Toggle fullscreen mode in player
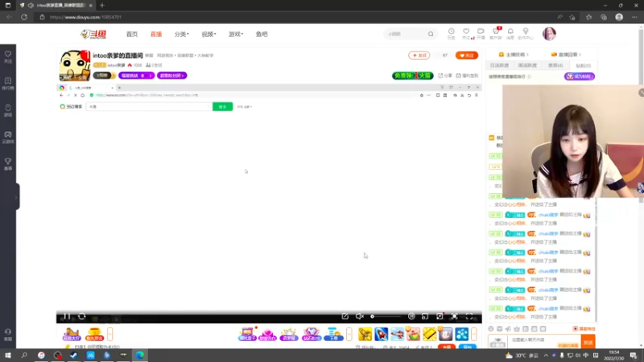The height and width of the screenshot is (362, 644). coord(469,316)
